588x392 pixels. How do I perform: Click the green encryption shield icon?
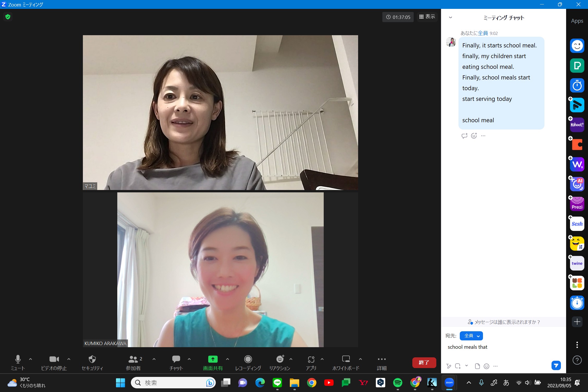tap(8, 17)
